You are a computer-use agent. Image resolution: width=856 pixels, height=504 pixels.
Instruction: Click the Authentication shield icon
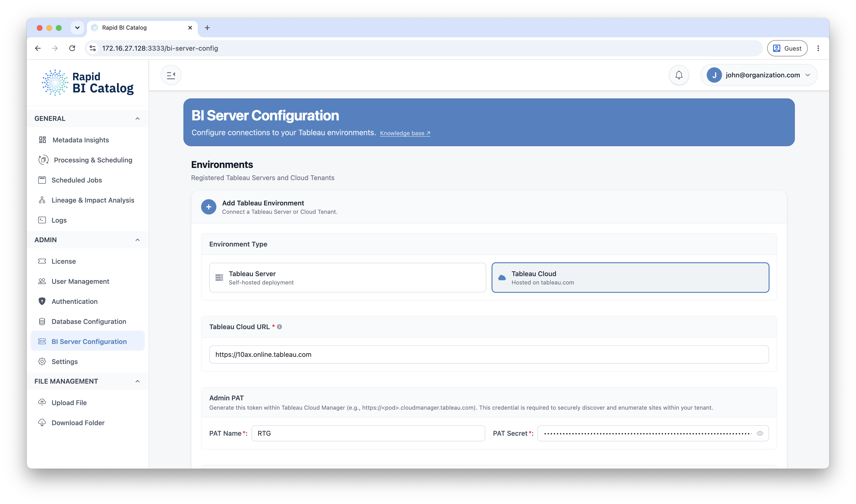[x=42, y=301]
